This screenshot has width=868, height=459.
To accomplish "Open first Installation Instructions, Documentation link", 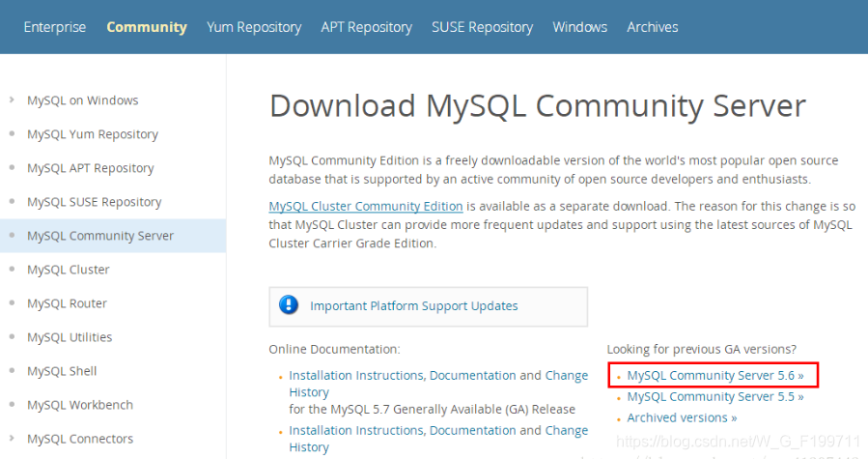I will point(403,375).
